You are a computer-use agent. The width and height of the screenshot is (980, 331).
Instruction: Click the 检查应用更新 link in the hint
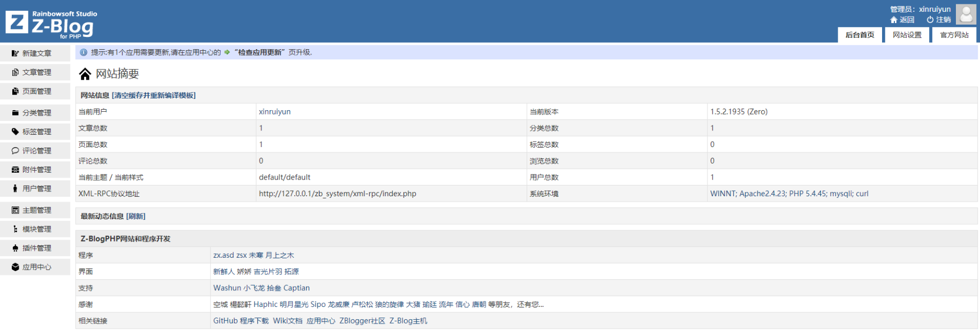(x=260, y=52)
